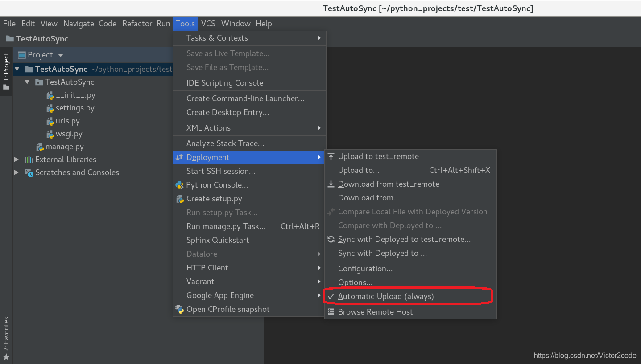Select Analyze Stack Trace...
This screenshot has width=641, height=364.
250,143
